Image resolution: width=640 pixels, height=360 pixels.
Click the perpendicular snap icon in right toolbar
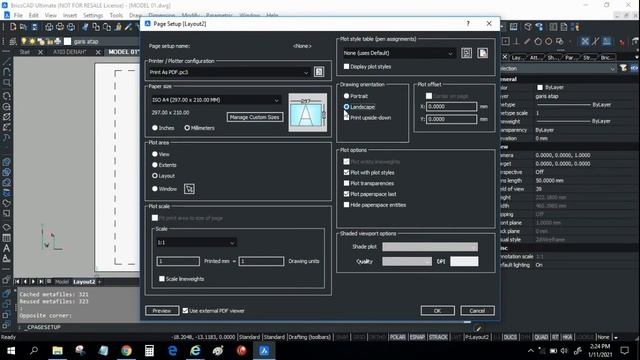(516, 41)
